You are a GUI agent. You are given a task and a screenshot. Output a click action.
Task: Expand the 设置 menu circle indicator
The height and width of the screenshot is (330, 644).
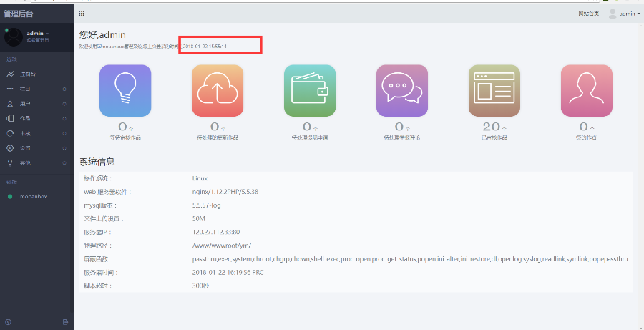64,148
